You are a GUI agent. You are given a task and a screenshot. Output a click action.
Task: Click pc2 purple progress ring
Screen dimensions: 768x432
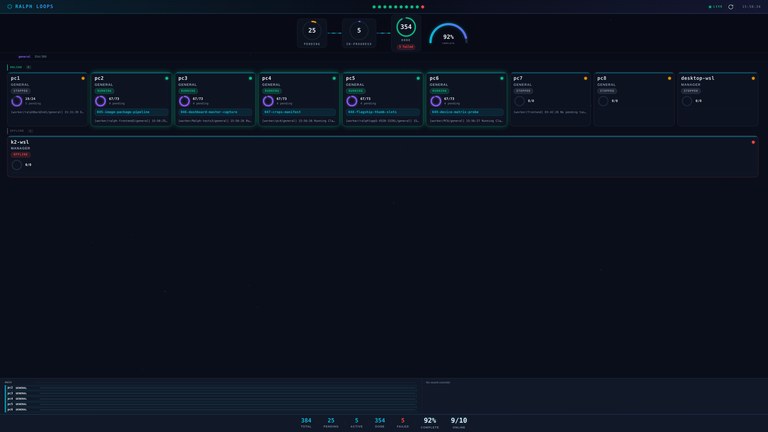[100, 101]
